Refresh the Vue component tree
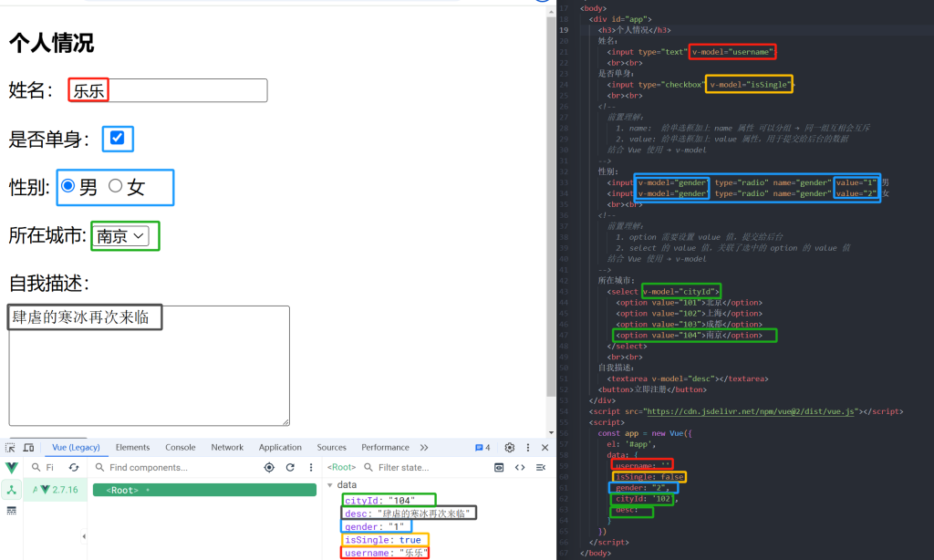Image resolution: width=934 pixels, height=560 pixels. coord(290,468)
